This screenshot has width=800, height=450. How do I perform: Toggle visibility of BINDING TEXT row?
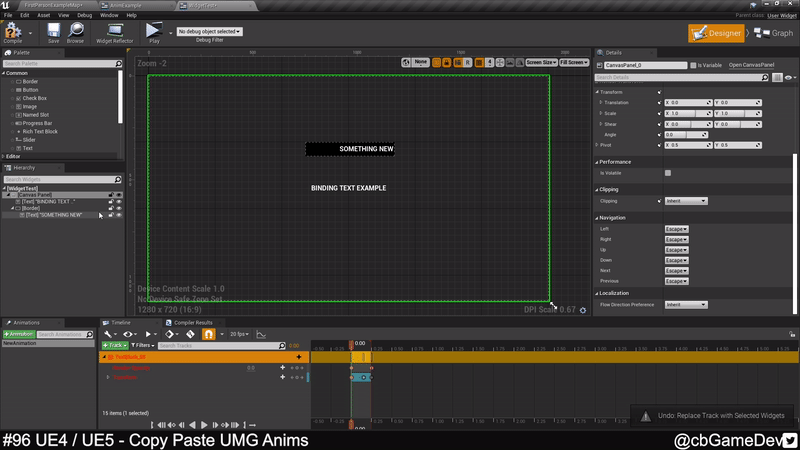(119, 202)
